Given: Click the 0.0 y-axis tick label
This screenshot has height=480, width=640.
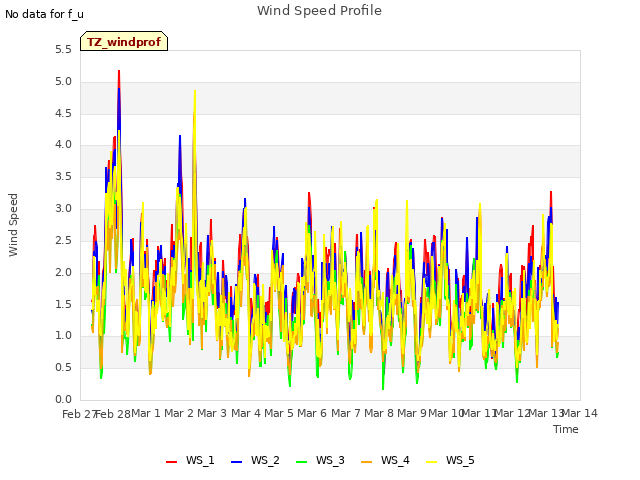Looking at the screenshot, I should coord(63,399).
